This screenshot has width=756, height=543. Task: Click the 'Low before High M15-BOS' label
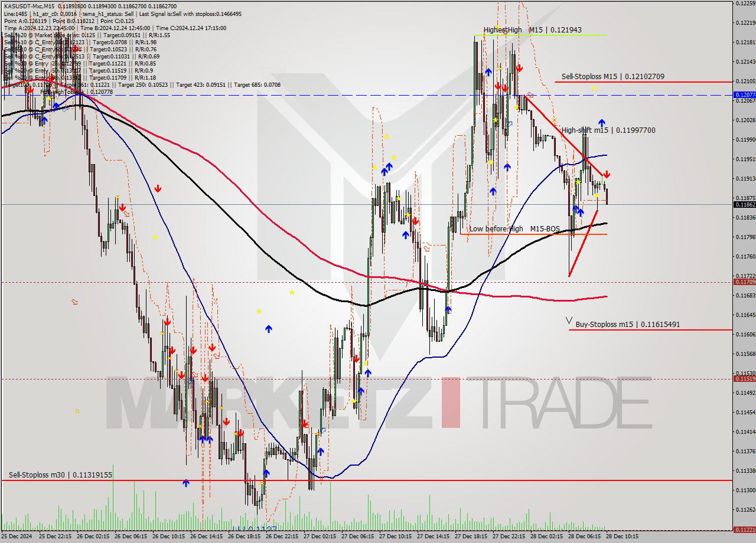point(514,228)
